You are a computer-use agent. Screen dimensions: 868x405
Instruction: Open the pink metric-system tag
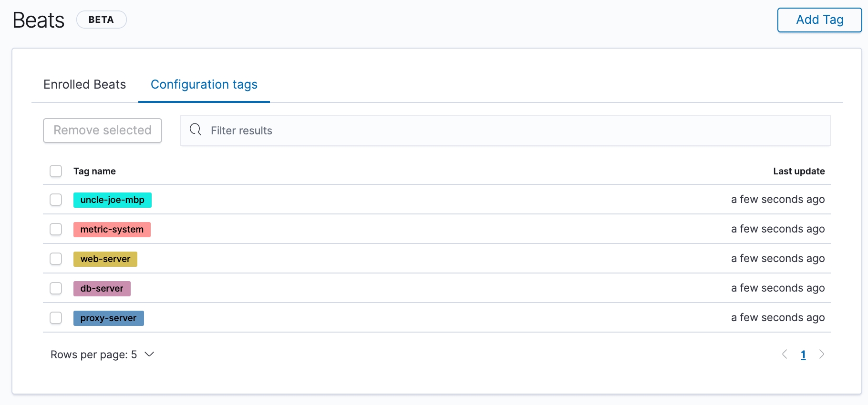point(112,230)
